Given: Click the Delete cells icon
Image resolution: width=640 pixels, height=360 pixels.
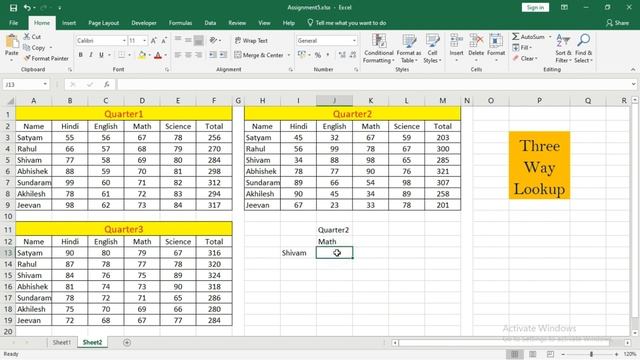Looking at the screenshot, I should tap(476, 42).
